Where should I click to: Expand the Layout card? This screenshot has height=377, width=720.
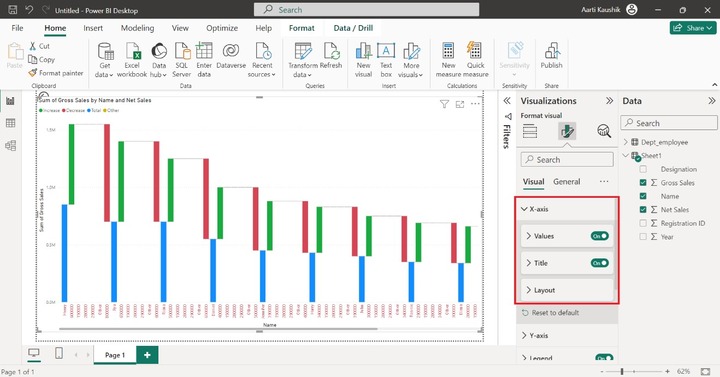529,290
